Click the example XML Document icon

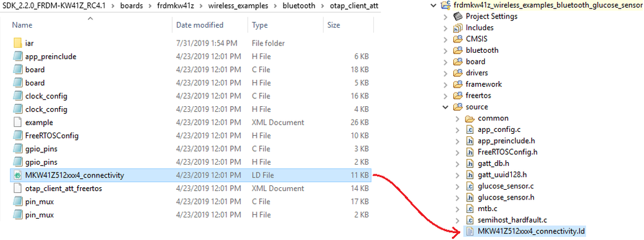[17, 122]
